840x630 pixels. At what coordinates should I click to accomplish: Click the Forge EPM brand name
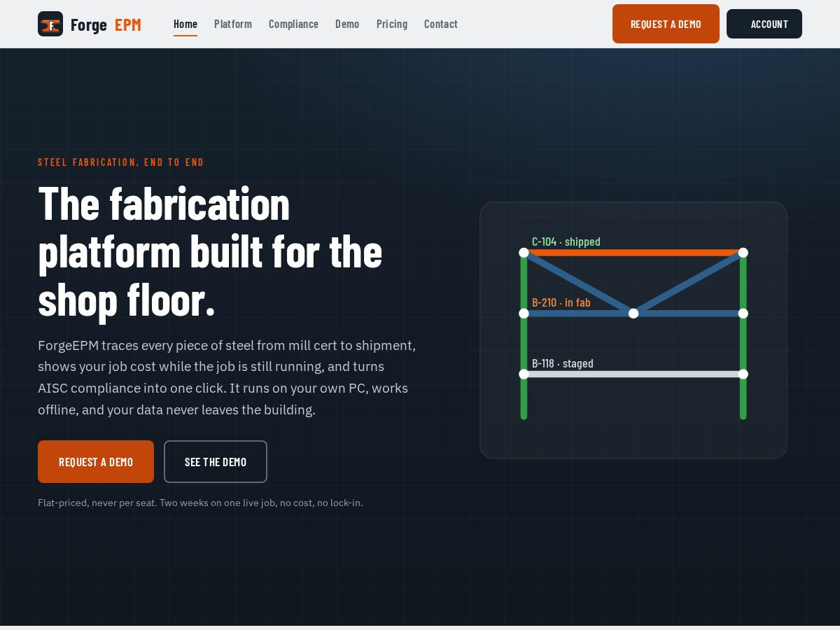point(106,24)
